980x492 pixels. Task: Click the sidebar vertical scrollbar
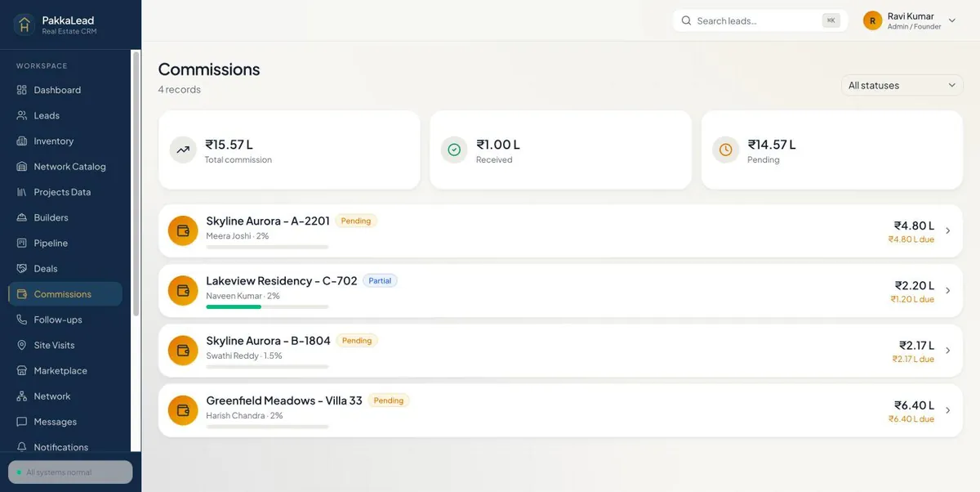pos(136,184)
